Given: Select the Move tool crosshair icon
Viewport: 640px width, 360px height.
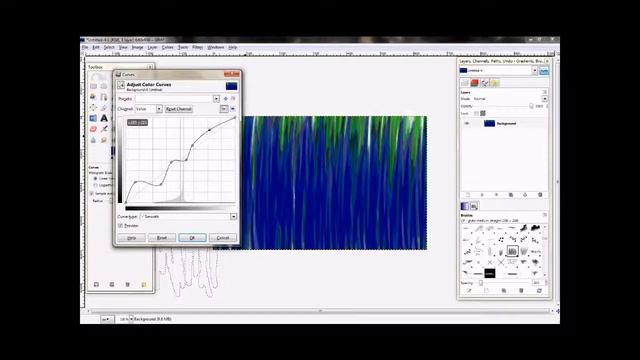Looking at the screenshot, I should (x=93, y=107).
